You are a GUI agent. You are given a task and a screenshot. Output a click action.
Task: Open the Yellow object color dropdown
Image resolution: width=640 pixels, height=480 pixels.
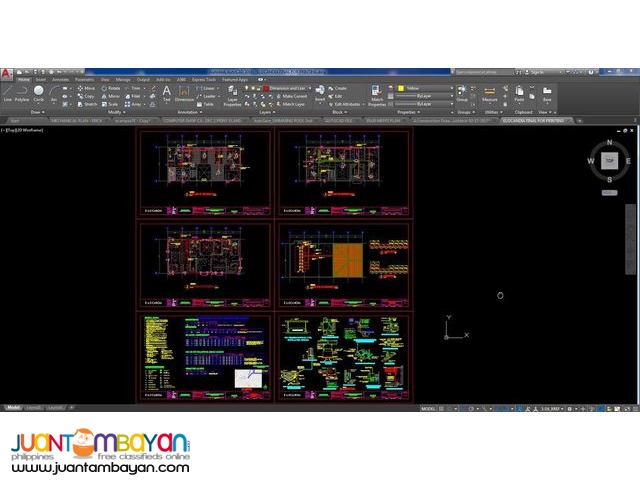pos(419,88)
